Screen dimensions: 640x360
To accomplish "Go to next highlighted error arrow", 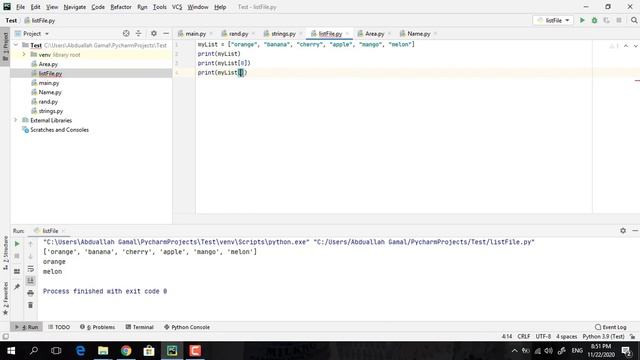I will pos(636,46).
